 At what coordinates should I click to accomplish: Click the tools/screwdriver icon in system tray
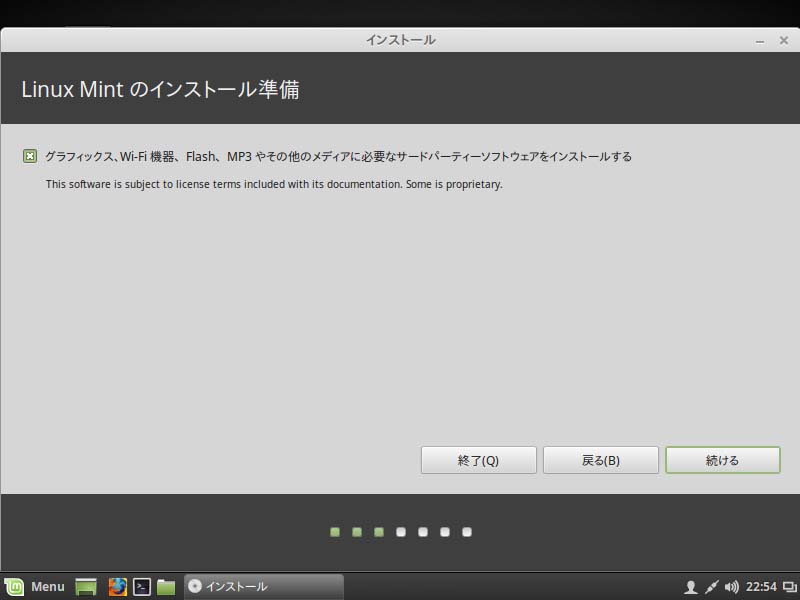click(712, 587)
